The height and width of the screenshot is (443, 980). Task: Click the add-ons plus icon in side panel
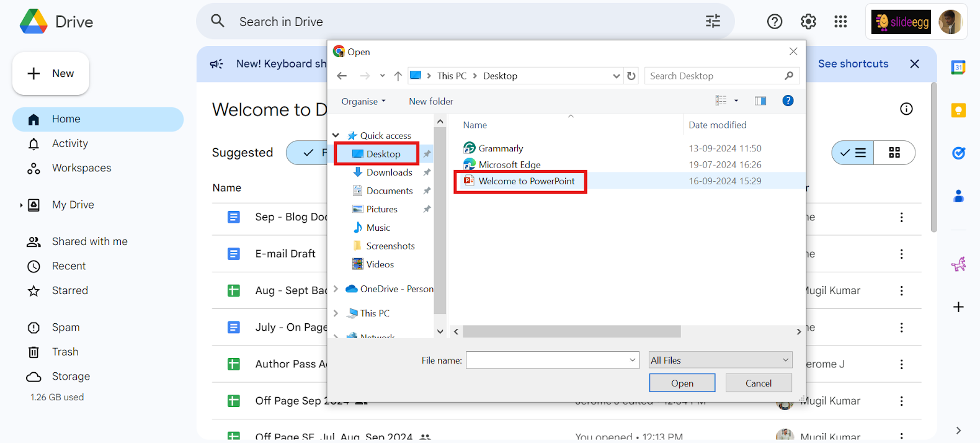coord(958,307)
